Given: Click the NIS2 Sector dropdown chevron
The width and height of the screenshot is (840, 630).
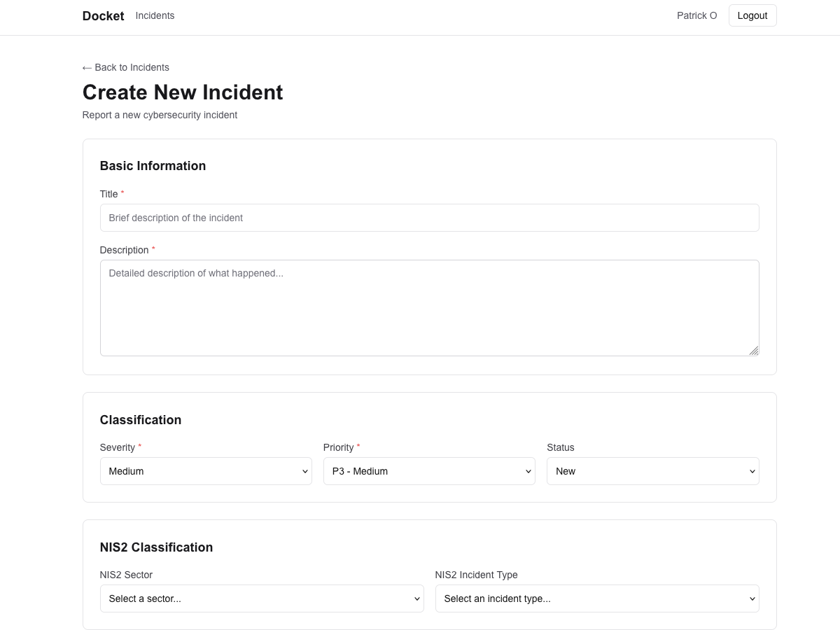Looking at the screenshot, I should coord(418,598).
